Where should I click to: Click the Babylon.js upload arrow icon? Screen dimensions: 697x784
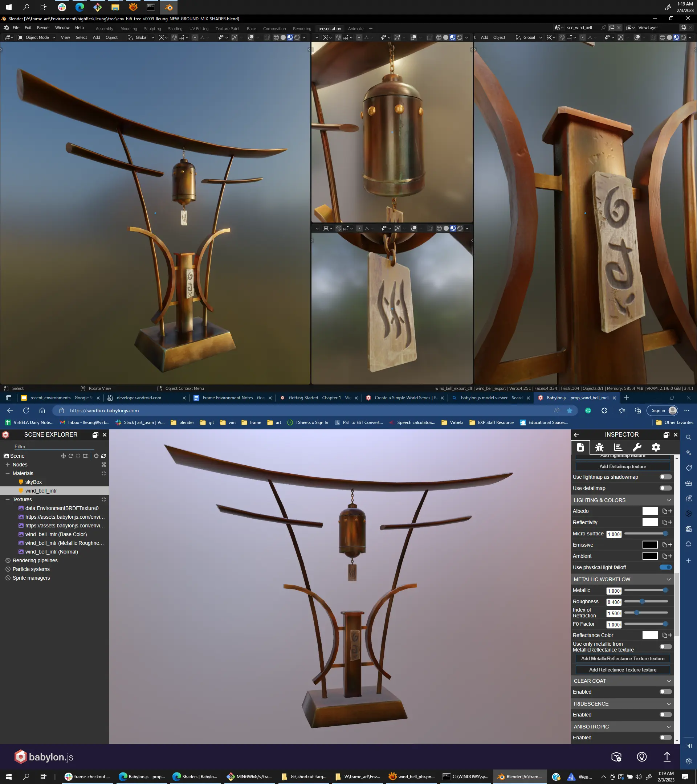tap(667, 757)
